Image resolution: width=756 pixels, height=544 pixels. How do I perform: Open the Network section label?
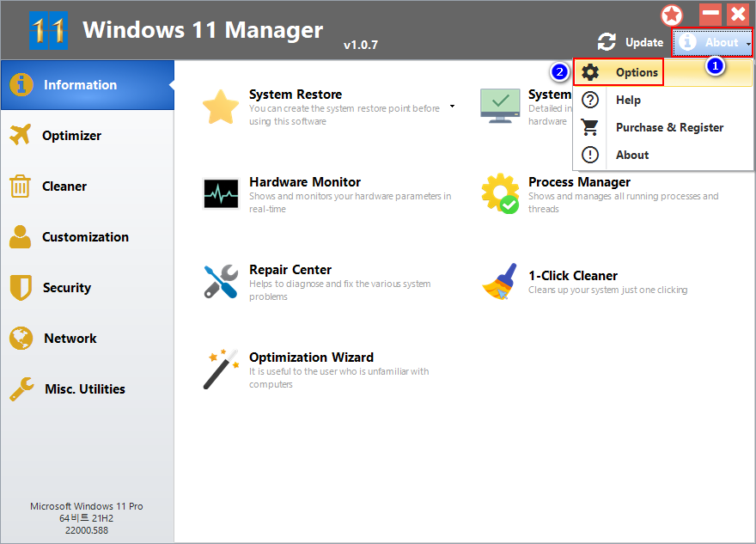click(x=70, y=338)
